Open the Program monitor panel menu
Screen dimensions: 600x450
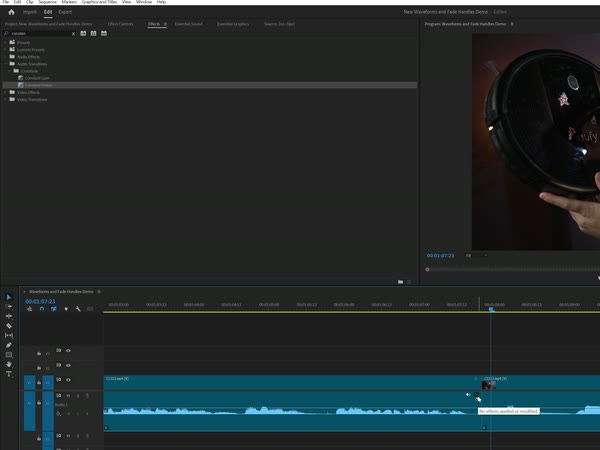pos(512,24)
